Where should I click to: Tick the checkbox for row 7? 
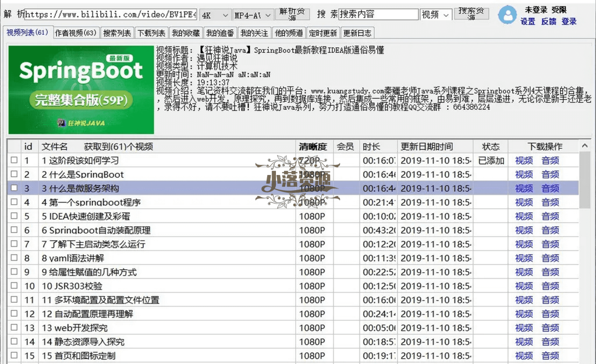pyautogui.click(x=14, y=244)
